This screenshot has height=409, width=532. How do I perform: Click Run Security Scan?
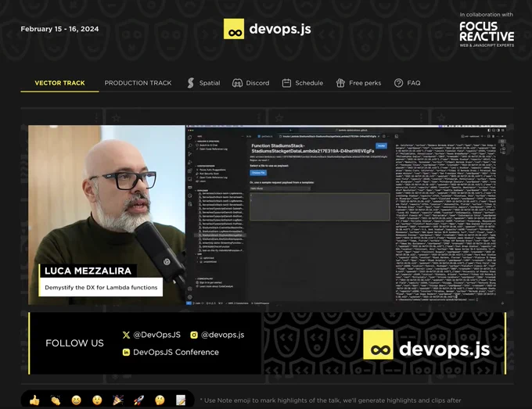[x=207, y=174]
